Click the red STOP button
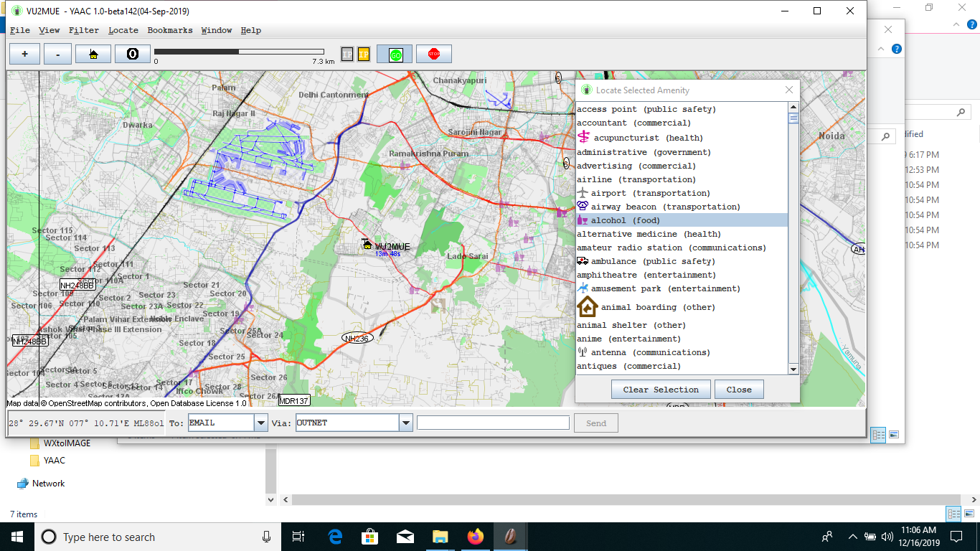The height and width of the screenshot is (551, 980). coord(434,54)
